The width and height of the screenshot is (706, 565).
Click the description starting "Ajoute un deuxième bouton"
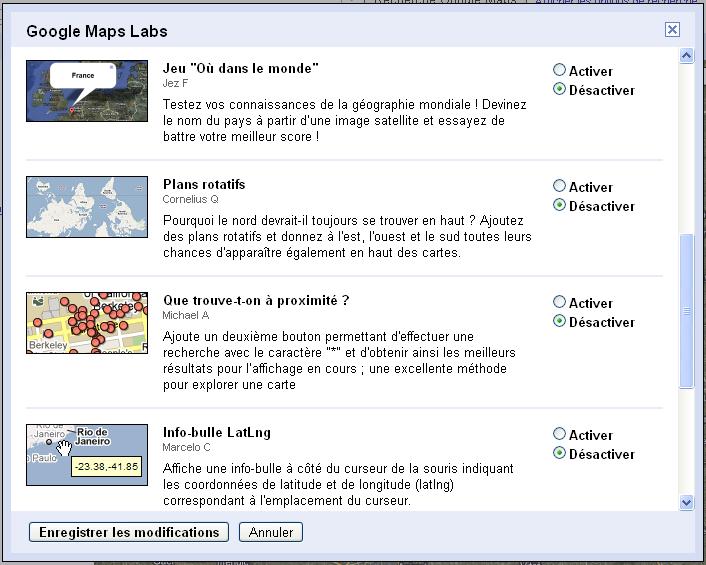339,361
